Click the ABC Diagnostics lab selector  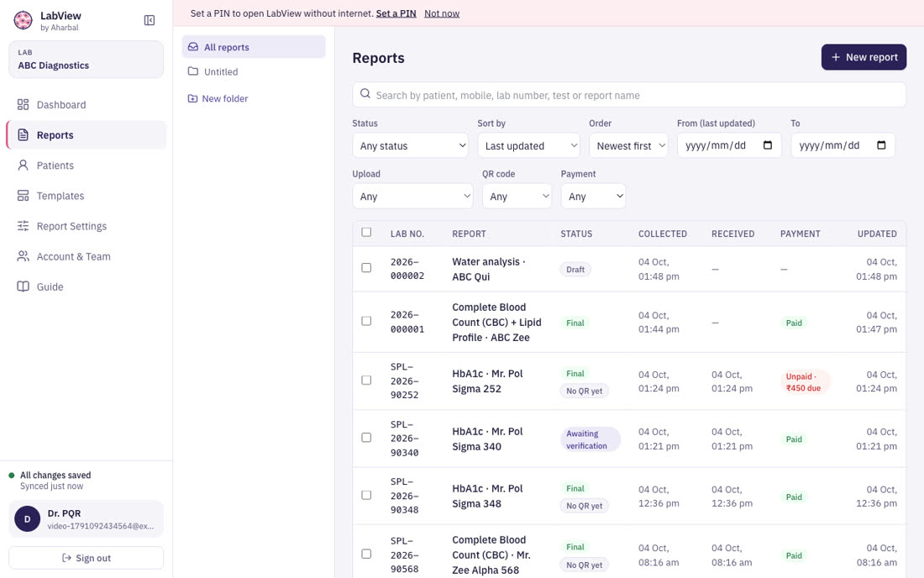click(86, 59)
